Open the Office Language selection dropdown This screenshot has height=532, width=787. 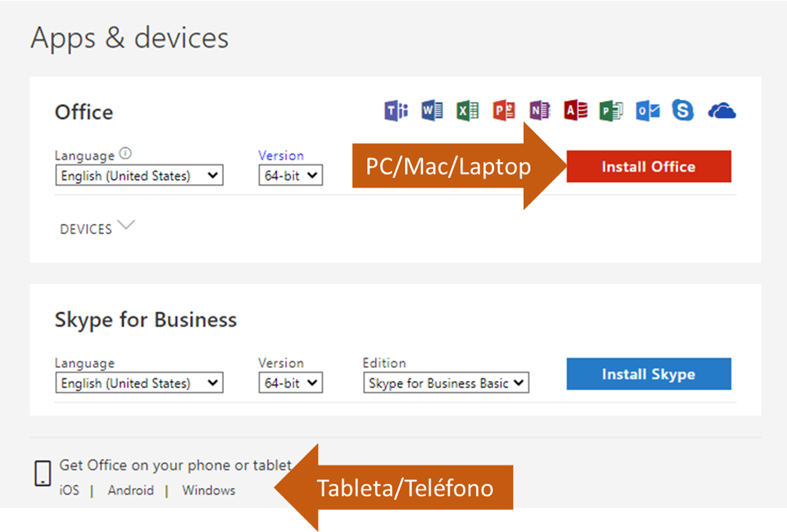pos(139,176)
